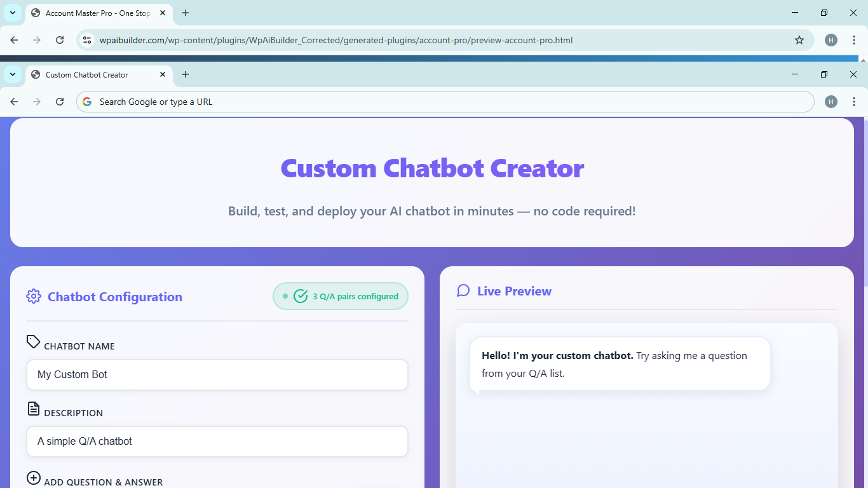The width and height of the screenshot is (868, 488).
Task: Open the tab search chevron at top left
Action: click(12, 13)
